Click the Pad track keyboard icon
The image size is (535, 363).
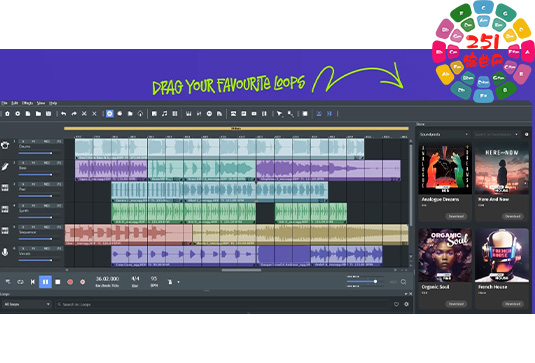[5, 188]
